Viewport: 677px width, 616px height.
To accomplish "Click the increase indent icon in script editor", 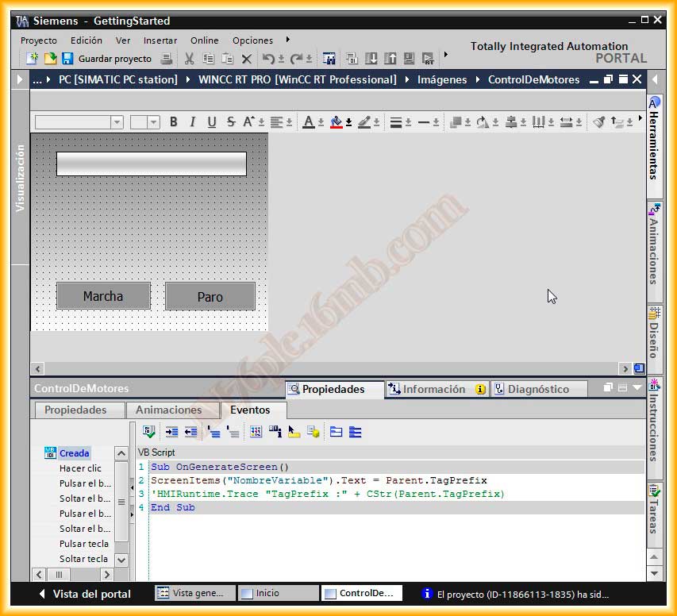I will 171,432.
